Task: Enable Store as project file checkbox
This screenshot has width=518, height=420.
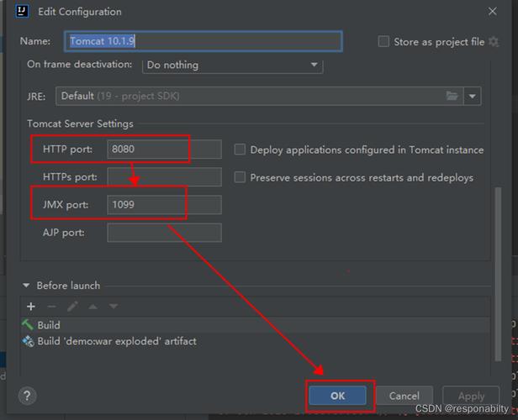Action: [x=383, y=41]
